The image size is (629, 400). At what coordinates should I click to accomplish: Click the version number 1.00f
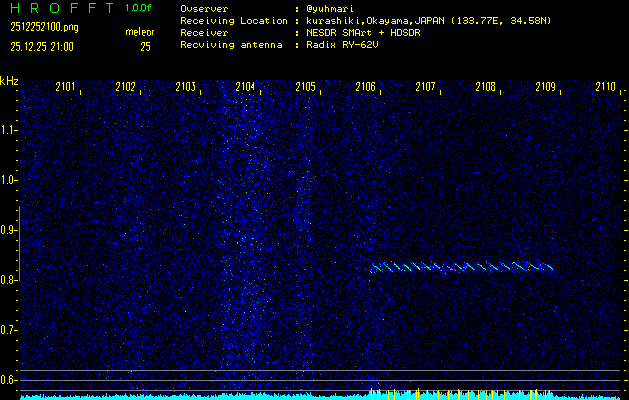click(139, 8)
